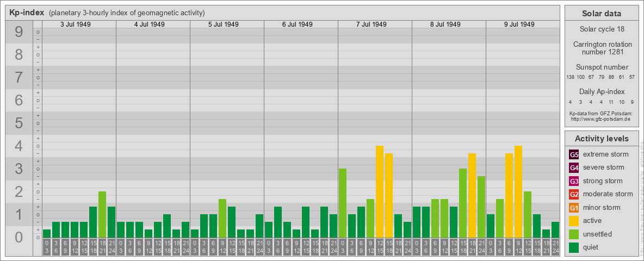Click the light green 18-21 bar on 3 Jul

(x=102, y=215)
